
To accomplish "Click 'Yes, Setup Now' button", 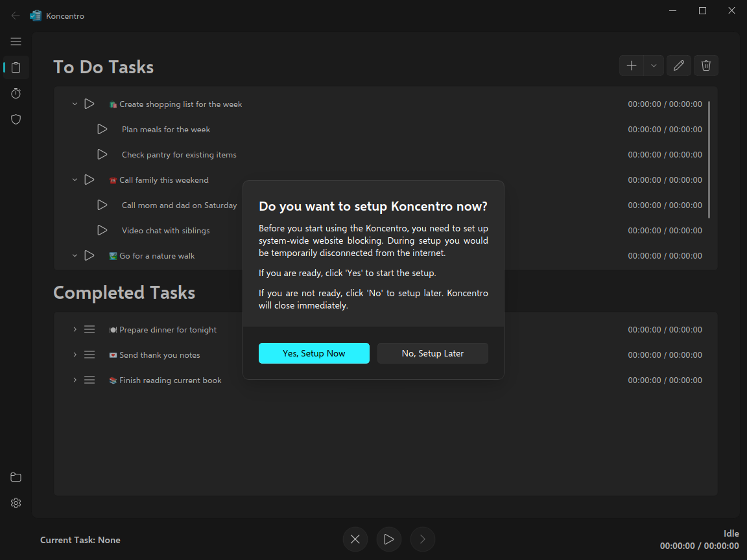I will point(314,353).
